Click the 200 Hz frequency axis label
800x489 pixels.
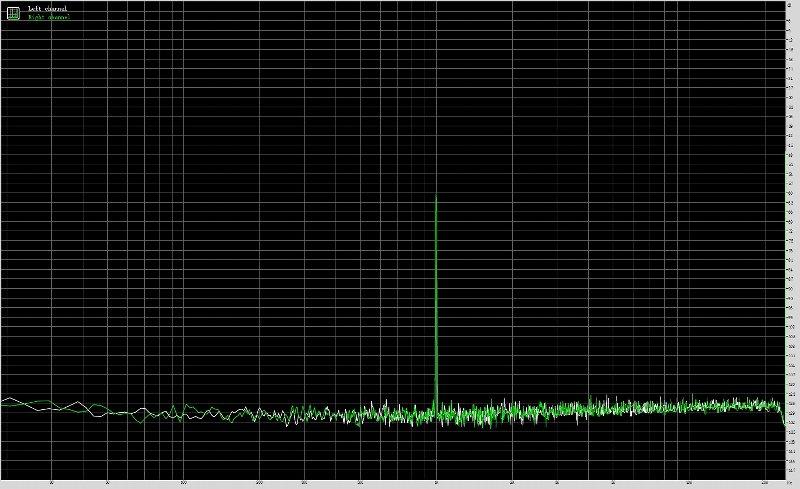point(259,483)
